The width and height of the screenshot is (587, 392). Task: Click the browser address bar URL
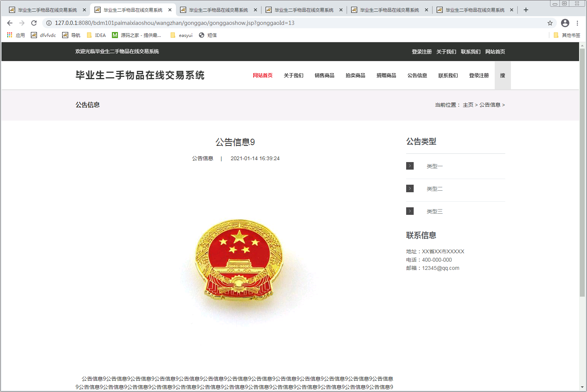point(174,23)
